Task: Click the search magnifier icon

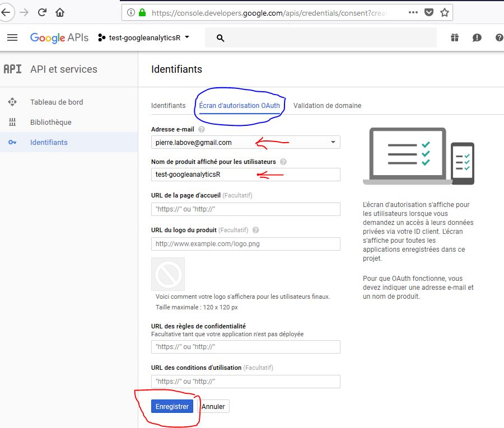Action: click(220, 38)
